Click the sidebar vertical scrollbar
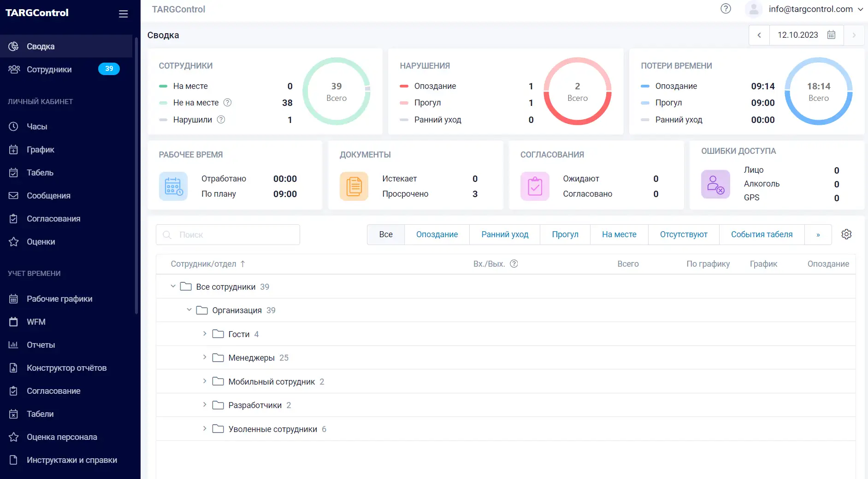The image size is (868, 479). [x=136, y=175]
